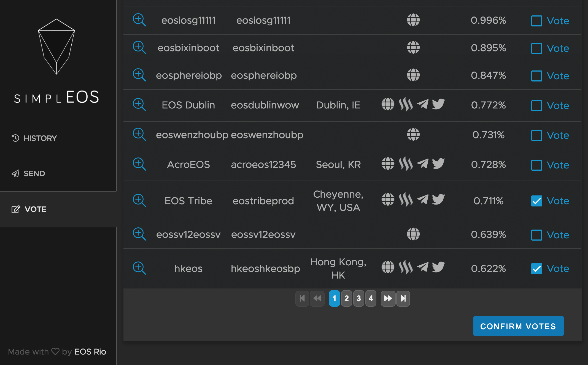Open website globe icon for eosbixinboot
This screenshot has width=588, height=365.
coord(413,48)
